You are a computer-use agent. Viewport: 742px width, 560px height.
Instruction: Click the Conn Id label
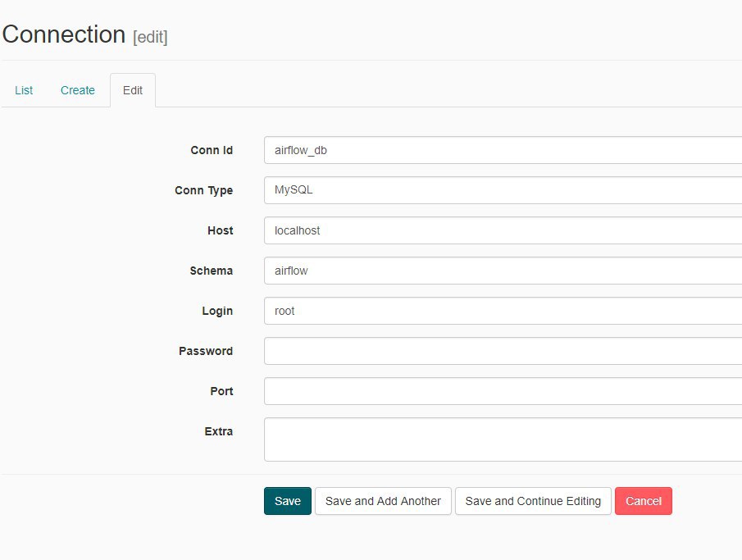(x=212, y=150)
